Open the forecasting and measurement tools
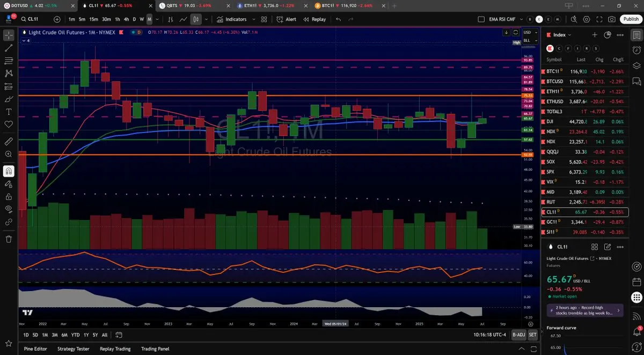The width and height of the screenshot is (644, 355). 9,86
